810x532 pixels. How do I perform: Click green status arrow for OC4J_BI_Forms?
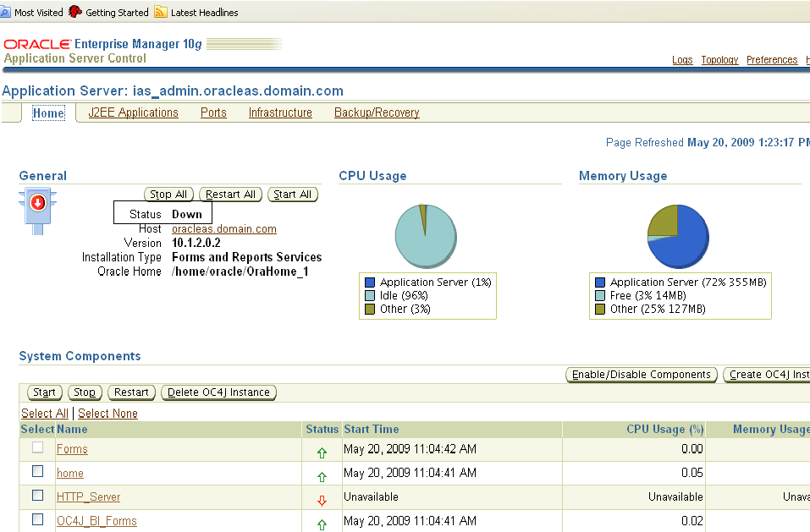[x=322, y=524]
